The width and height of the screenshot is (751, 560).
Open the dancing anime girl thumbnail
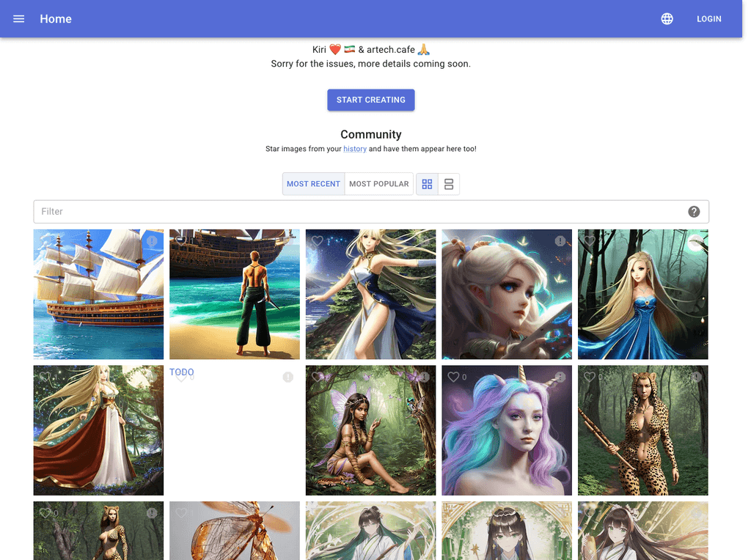coord(370,295)
